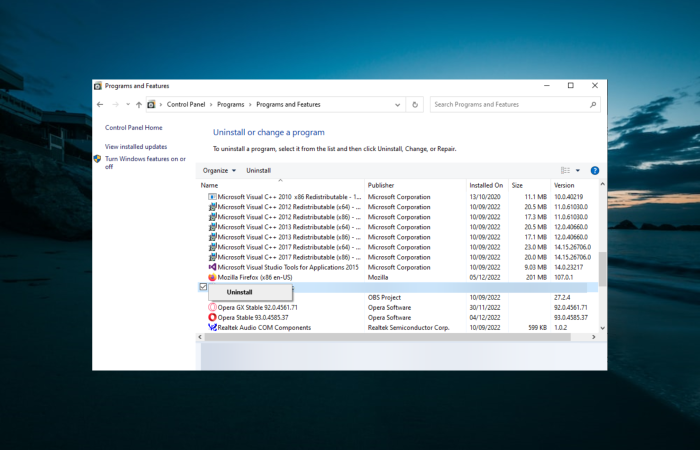Select Realtek Audio COM Components entry
Viewport: 700px width, 450px height.
click(x=397, y=328)
